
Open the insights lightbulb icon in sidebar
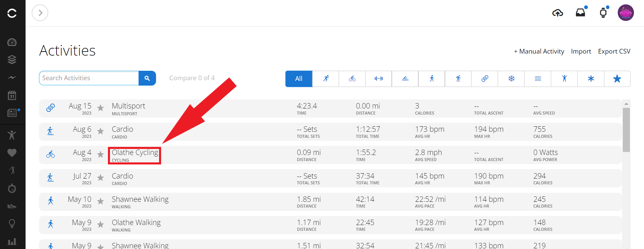coord(12,223)
